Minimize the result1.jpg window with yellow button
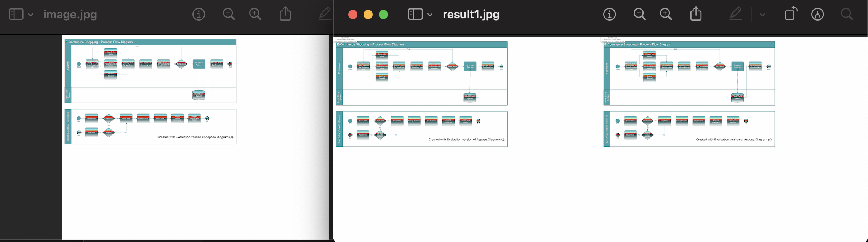This screenshot has width=868, height=242. tap(368, 15)
